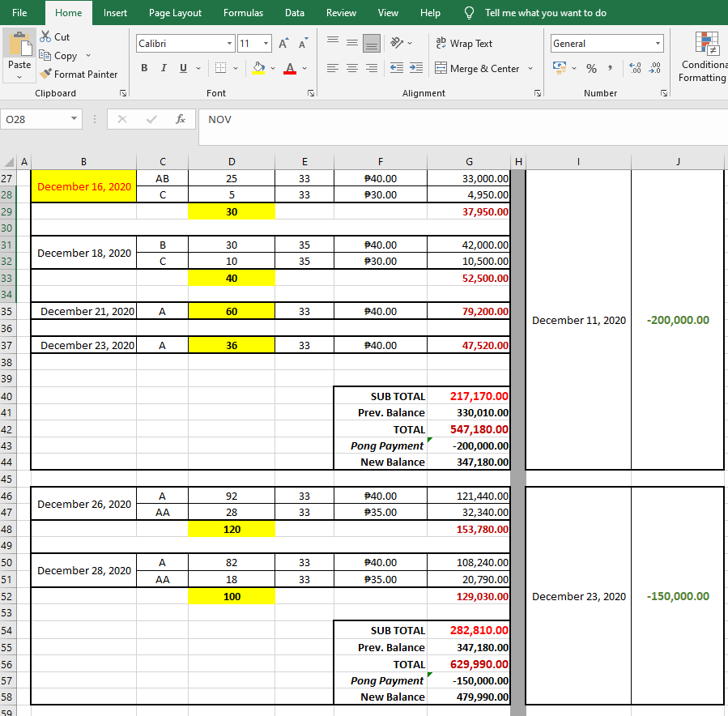Switch to the Formulas tab
Screen dimensions: 728x716
tap(243, 12)
